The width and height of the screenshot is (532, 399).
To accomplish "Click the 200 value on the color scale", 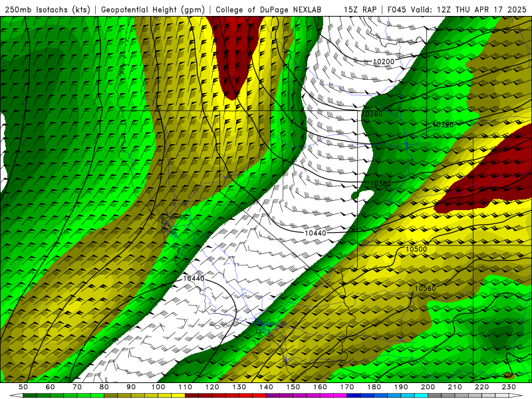I will [428, 387].
